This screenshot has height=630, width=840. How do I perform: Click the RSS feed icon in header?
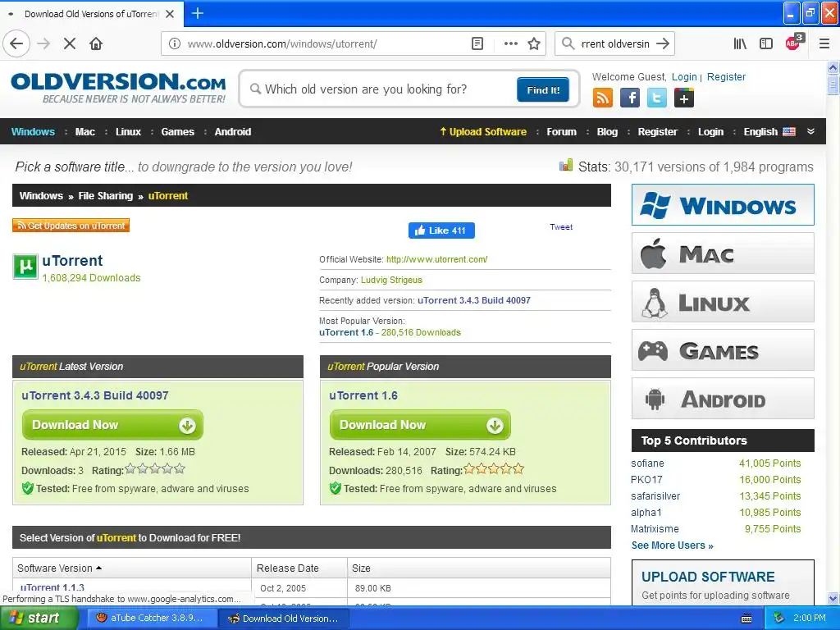coord(603,98)
